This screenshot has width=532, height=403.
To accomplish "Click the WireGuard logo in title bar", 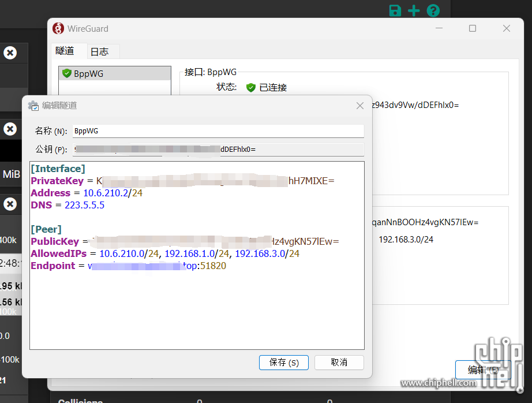I will click(58, 28).
